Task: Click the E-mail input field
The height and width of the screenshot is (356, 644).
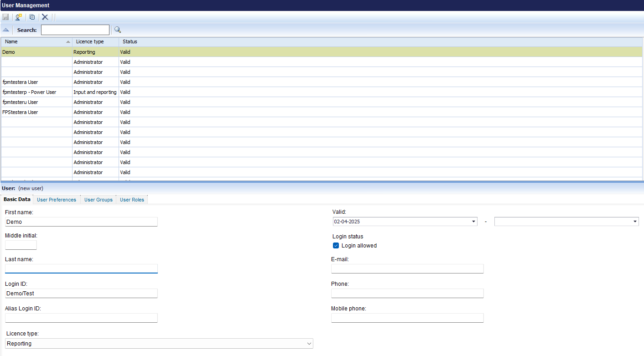Action: pos(407,268)
